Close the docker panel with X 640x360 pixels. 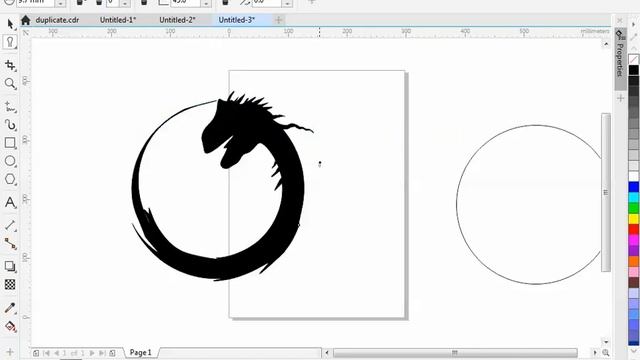(620, 20)
